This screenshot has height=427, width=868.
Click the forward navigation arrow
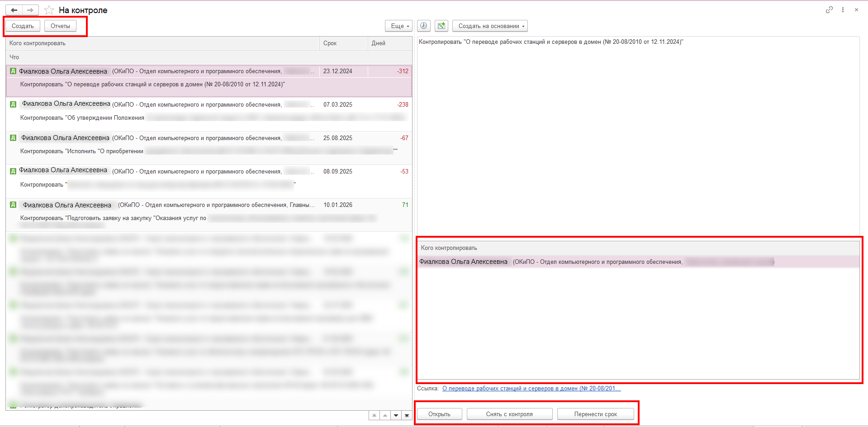[30, 10]
